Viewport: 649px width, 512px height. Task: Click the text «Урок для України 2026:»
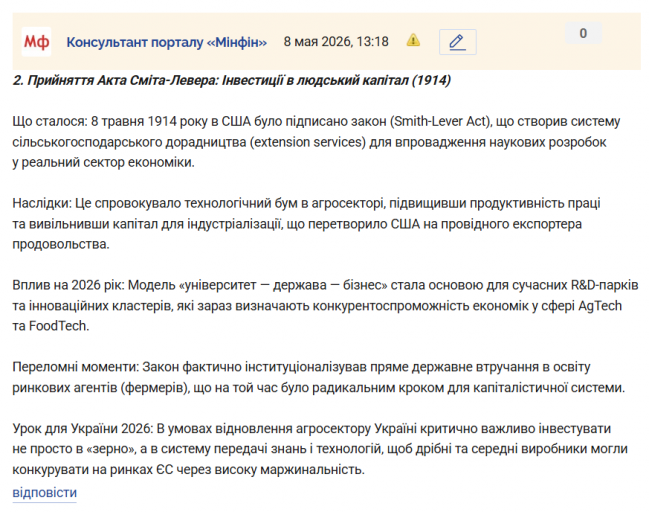[x=83, y=428]
